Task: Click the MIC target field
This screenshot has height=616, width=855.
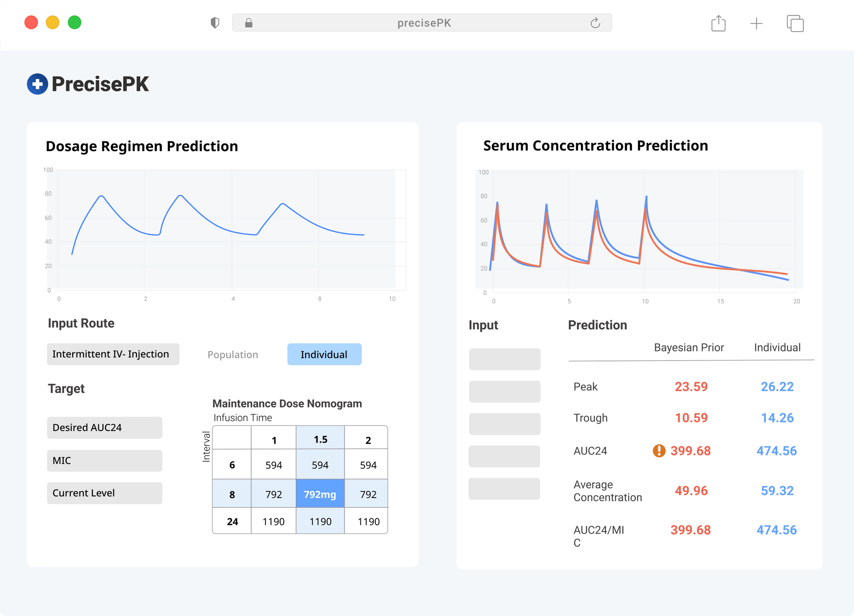Action: point(104,461)
